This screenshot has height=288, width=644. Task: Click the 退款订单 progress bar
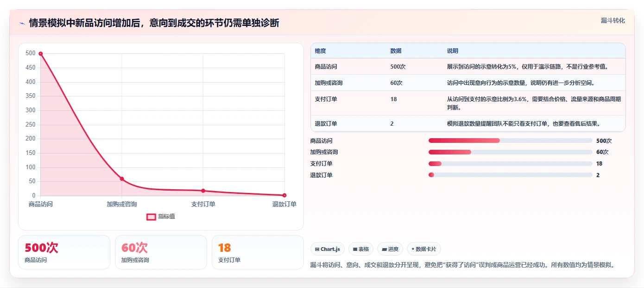coord(510,175)
